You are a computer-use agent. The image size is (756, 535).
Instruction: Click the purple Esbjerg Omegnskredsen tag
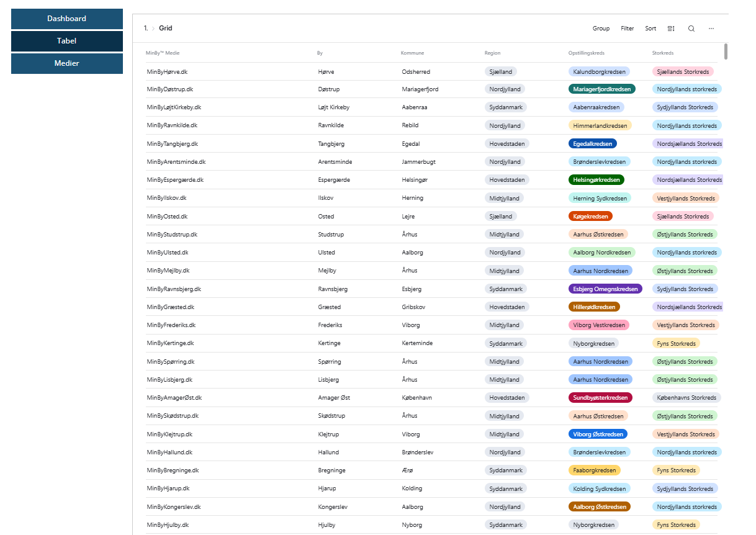[605, 289]
